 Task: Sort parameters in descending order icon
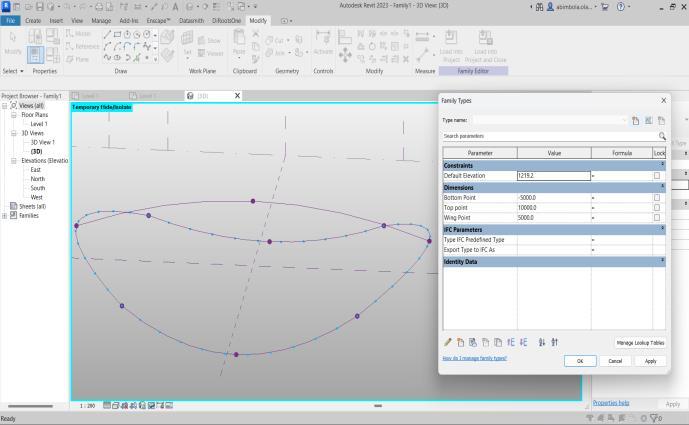[x=555, y=342]
